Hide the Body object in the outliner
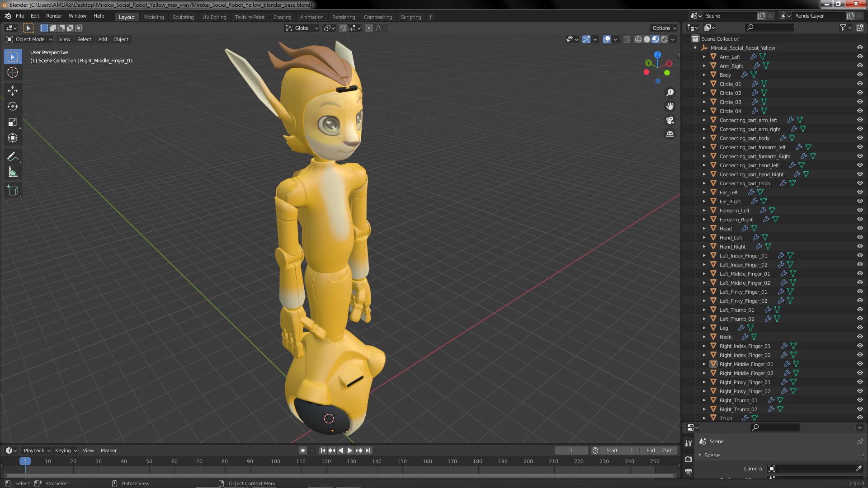 [x=860, y=75]
